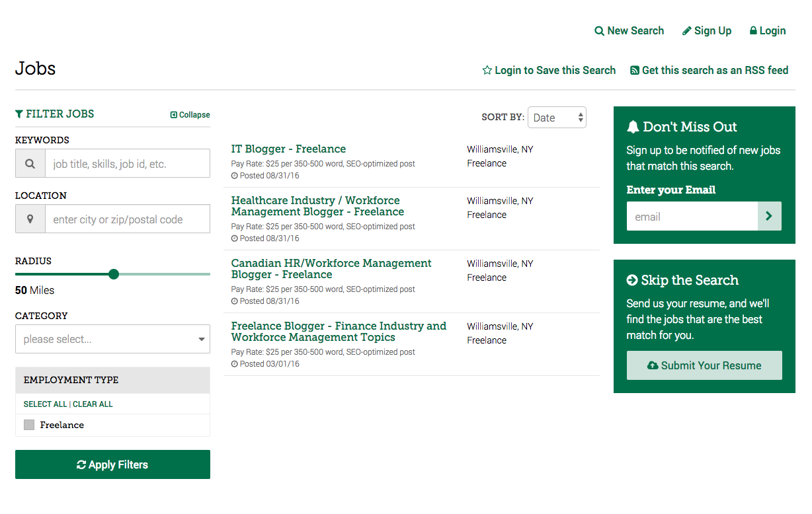Open the Sort By Date dropdown

point(557,118)
